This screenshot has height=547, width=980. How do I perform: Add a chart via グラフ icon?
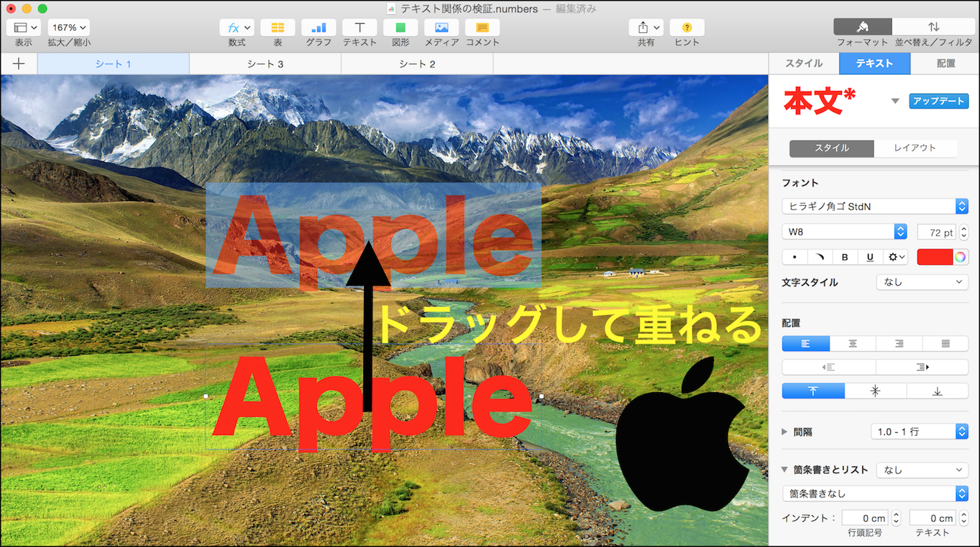point(318,28)
